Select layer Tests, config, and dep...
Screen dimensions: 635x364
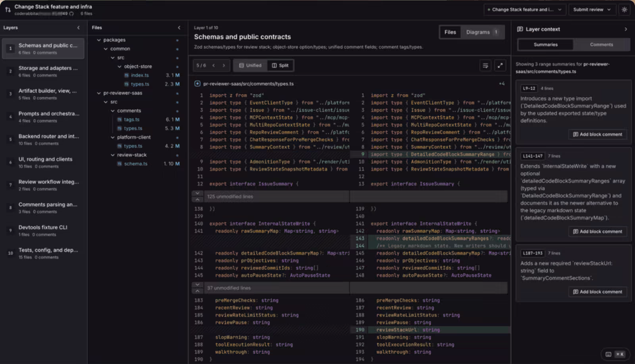pyautogui.click(x=43, y=253)
